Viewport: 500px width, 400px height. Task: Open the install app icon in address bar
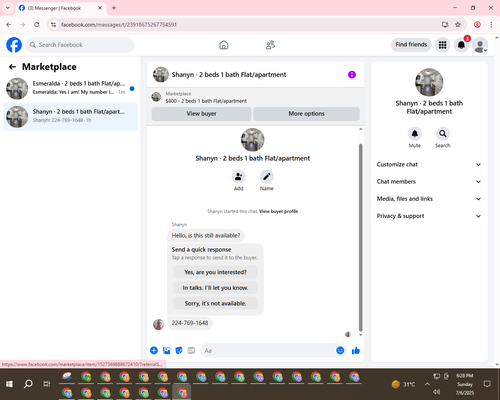[x=445, y=25]
